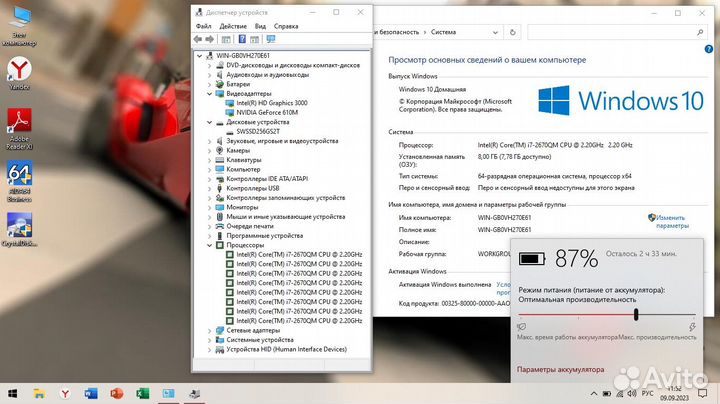Click the max performance lightning icon
The image size is (720, 404).
[692, 327]
